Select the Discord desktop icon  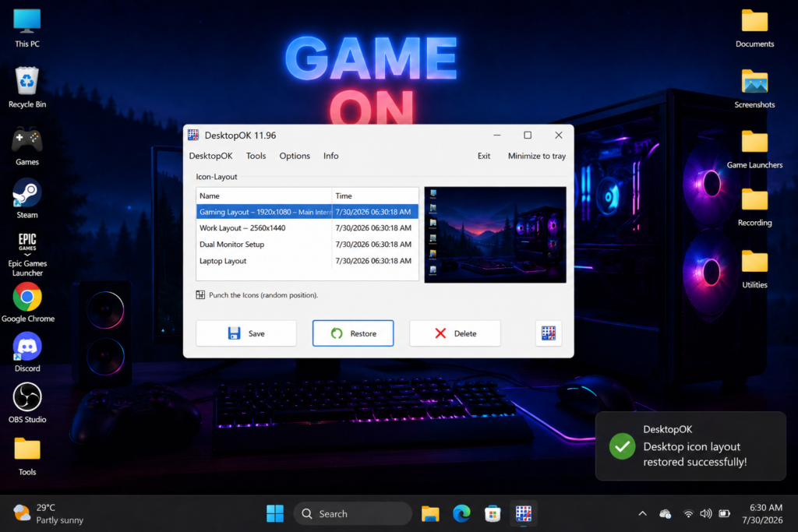click(27, 353)
